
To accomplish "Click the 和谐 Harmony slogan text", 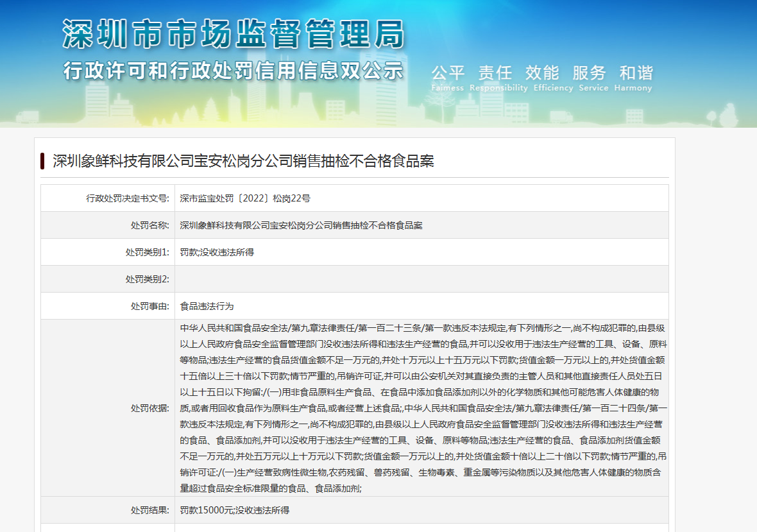I will (x=633, y=78).
